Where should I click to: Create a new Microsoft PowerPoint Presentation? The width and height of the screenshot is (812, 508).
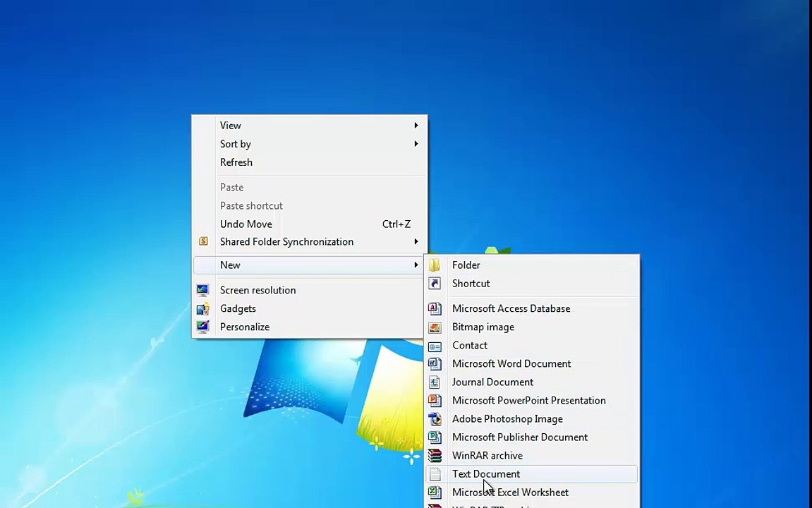point(532,401)
